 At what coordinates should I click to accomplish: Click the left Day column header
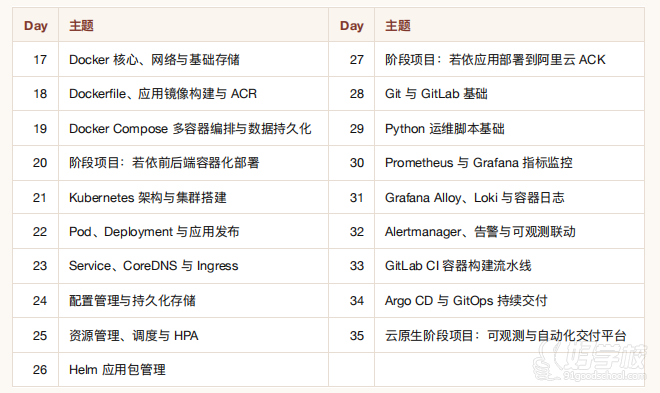(36, 26)
